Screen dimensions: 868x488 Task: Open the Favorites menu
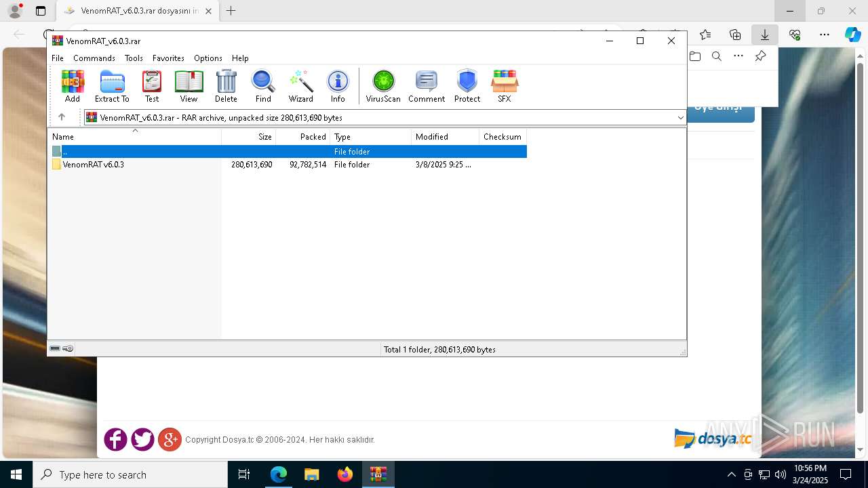tap(168, 58)
